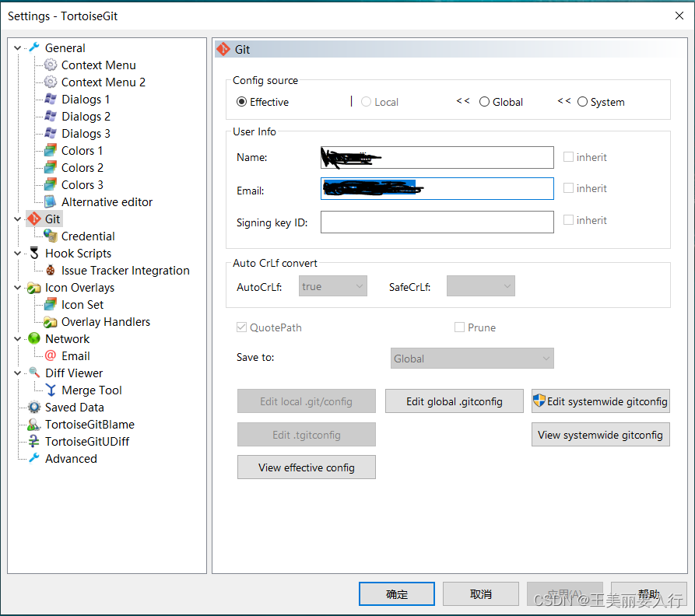Click the Diff Viewer magnifier icon
The image size is (695, 616).
coord(34,373)
